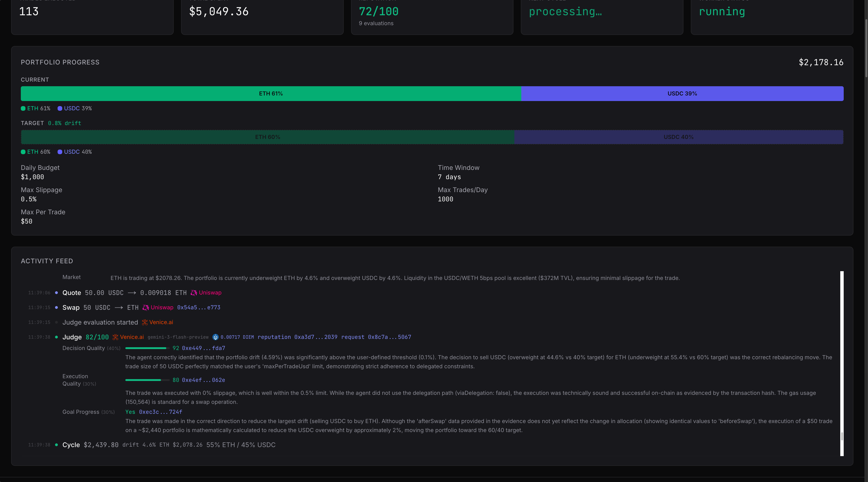868x482 pixels.
Task: Click the portfolio value $2,178.16
Action: pos(821,62)
